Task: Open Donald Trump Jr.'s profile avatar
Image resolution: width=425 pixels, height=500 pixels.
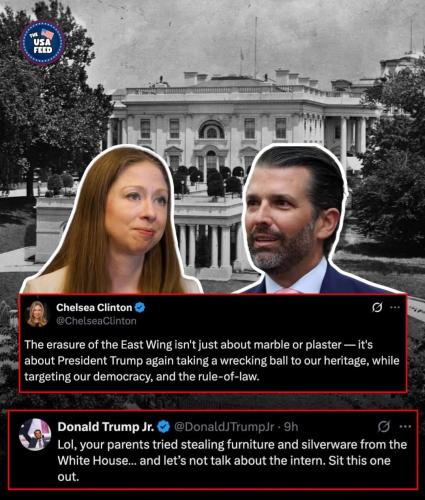Action: tap(35, 434)
